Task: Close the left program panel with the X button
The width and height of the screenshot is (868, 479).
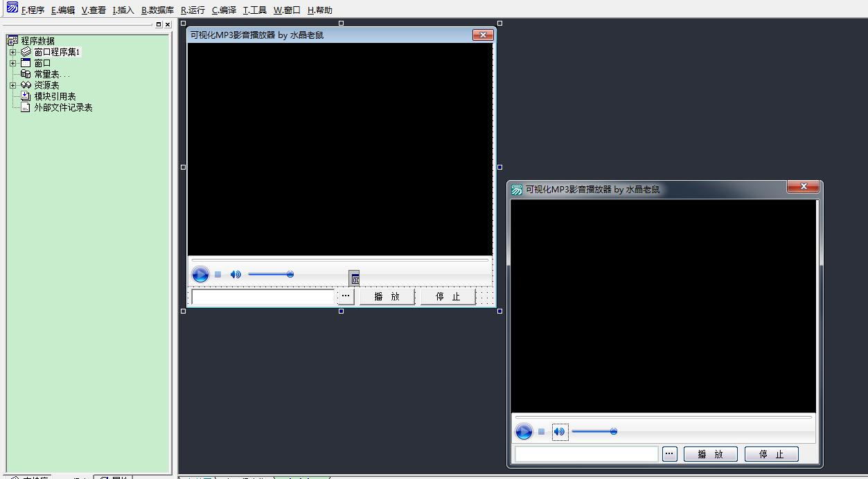Action: [167, 24]
